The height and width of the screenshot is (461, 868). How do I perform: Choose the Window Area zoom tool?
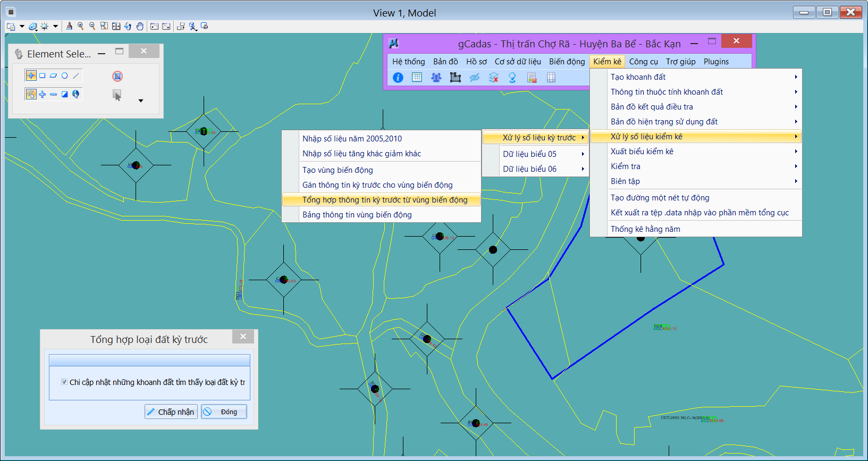point(104,26)
